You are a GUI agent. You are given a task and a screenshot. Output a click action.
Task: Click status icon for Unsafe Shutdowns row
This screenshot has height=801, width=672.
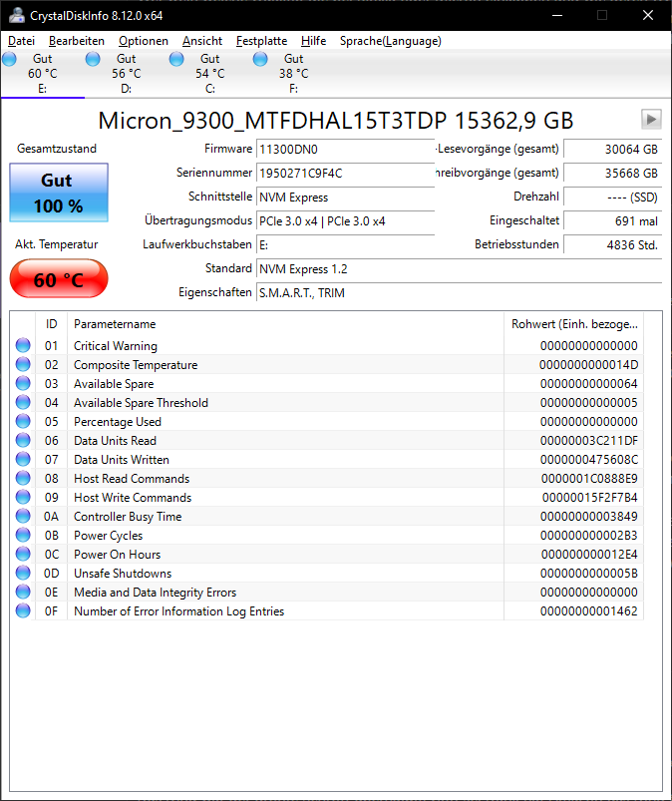pyautogui.click(x=23, y=573)
